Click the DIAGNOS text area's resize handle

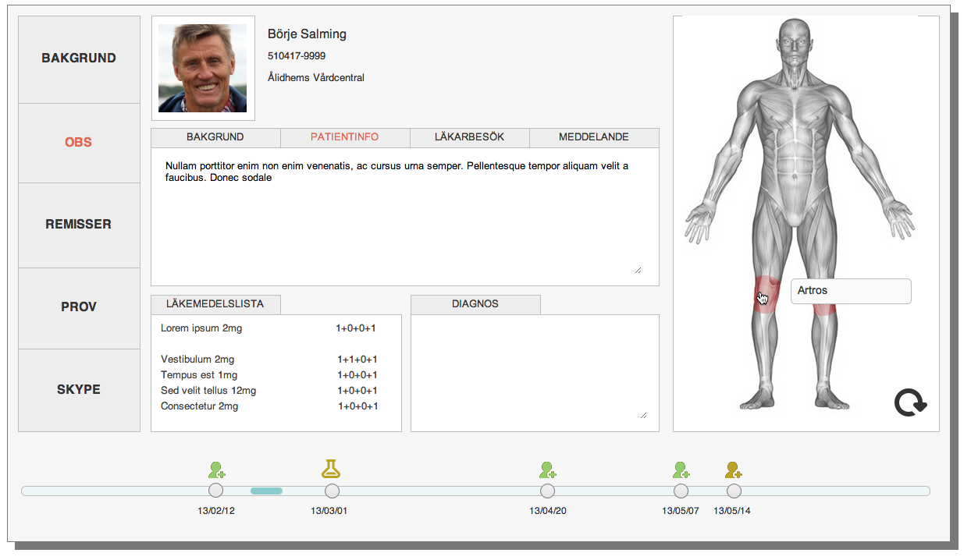click(x=642, y=415)
